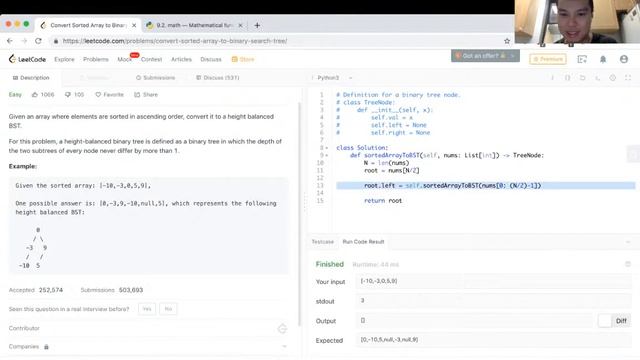640x360 pixels.
Task: Answer No to seen in interview
Action: pos(168,309)
